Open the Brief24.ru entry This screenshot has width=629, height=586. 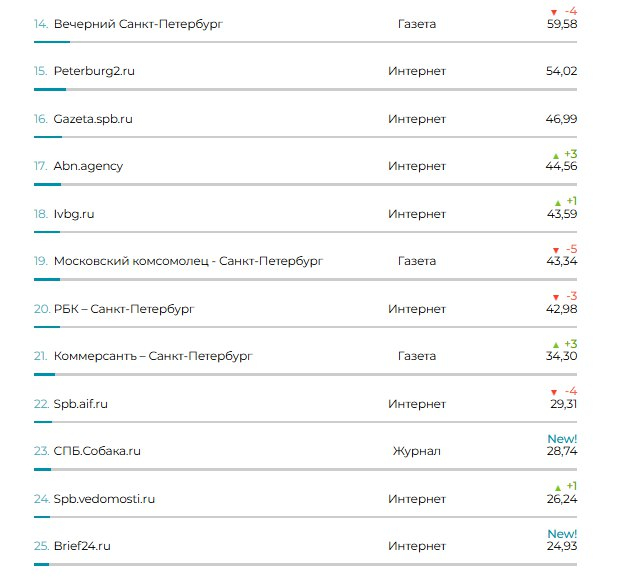[x=82, y=546]
